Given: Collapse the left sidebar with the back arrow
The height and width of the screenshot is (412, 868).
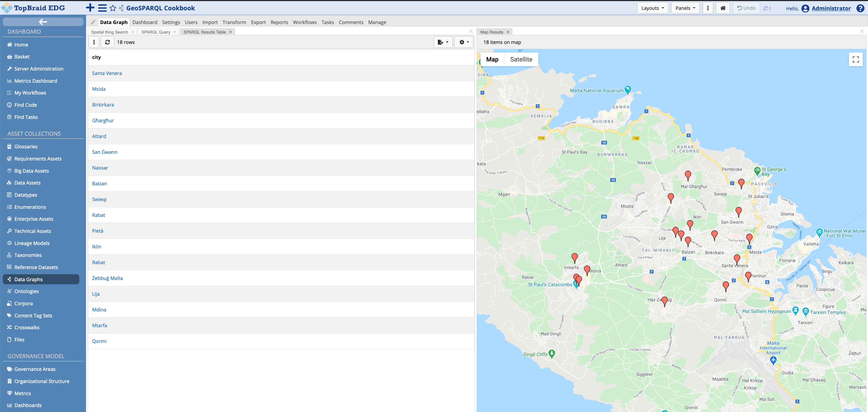Looking at the screenshot, I should coord(43,21).
